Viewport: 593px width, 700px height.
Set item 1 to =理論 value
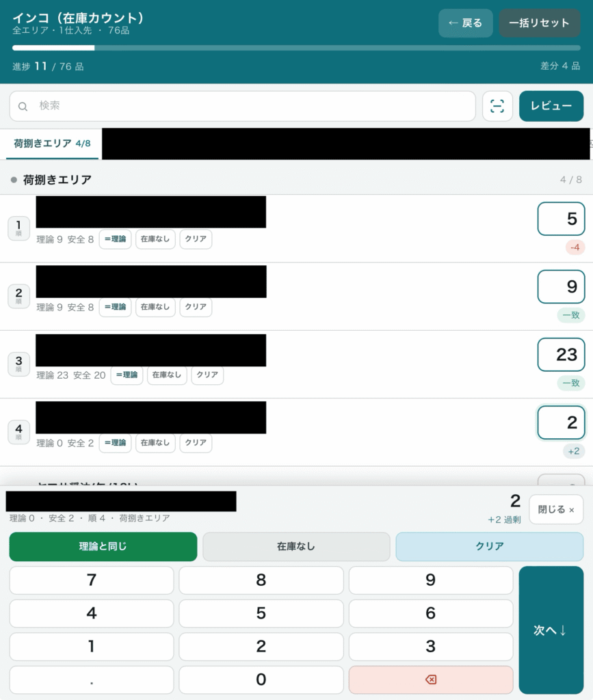115,239
